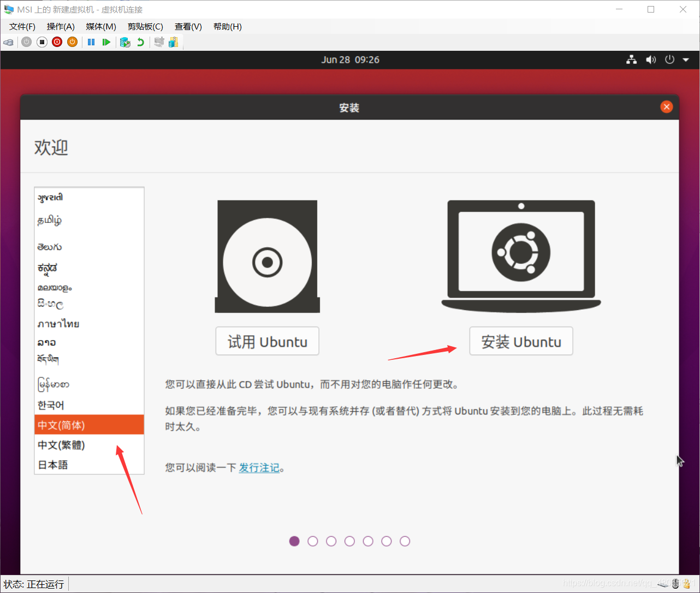This screenshot has width=700, height=593.
Task: Select Burmese မြန်မာစာ in the language list
Action: 89,384
